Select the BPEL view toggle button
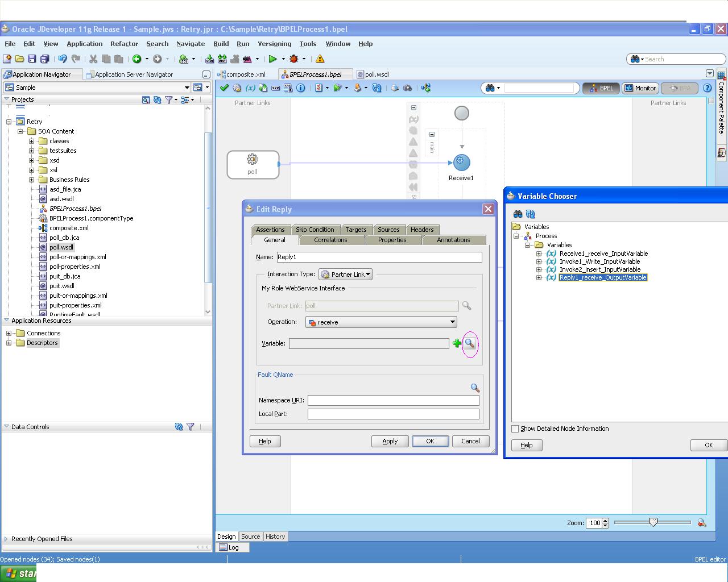This screenshot has width=728, height=582. click(x=601, y=88)
